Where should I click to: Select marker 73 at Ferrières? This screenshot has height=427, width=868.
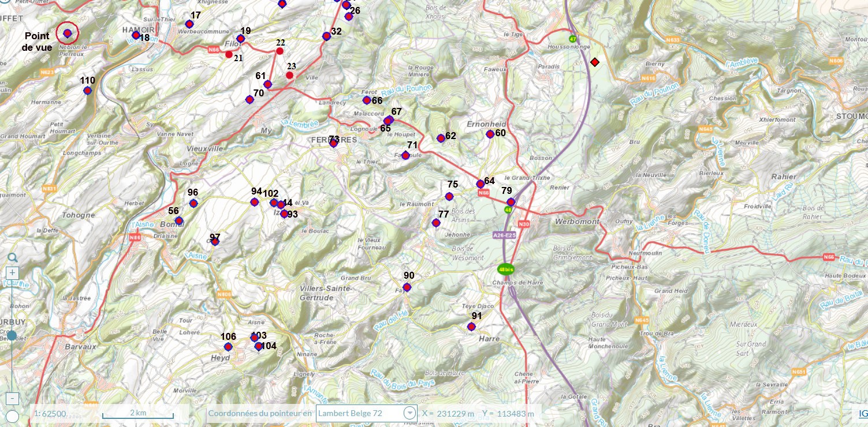pos(333,143)
